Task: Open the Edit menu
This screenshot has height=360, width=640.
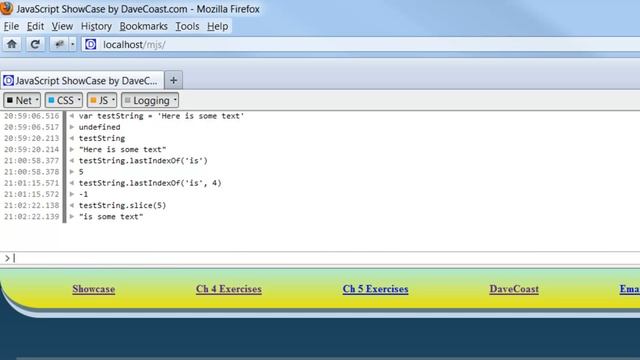Action: coord(35,26)
